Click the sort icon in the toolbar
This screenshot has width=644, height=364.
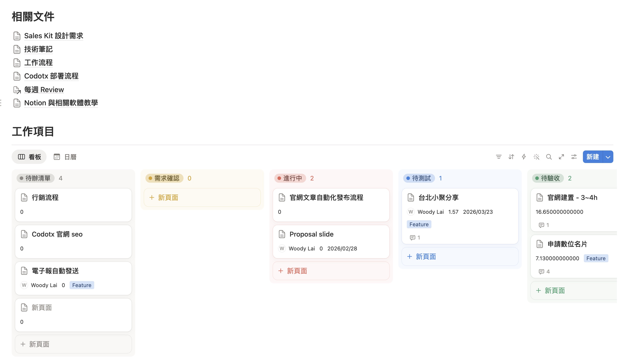(x=511, y=157)
